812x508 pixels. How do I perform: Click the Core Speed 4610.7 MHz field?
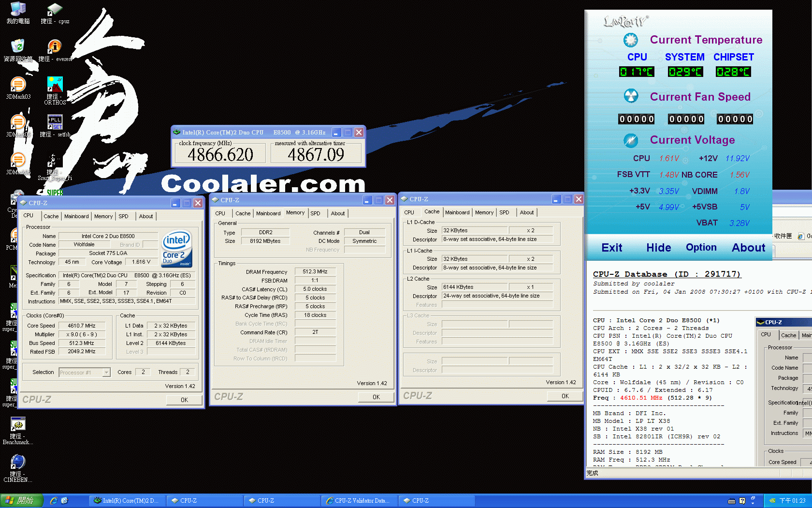[81, 326]
